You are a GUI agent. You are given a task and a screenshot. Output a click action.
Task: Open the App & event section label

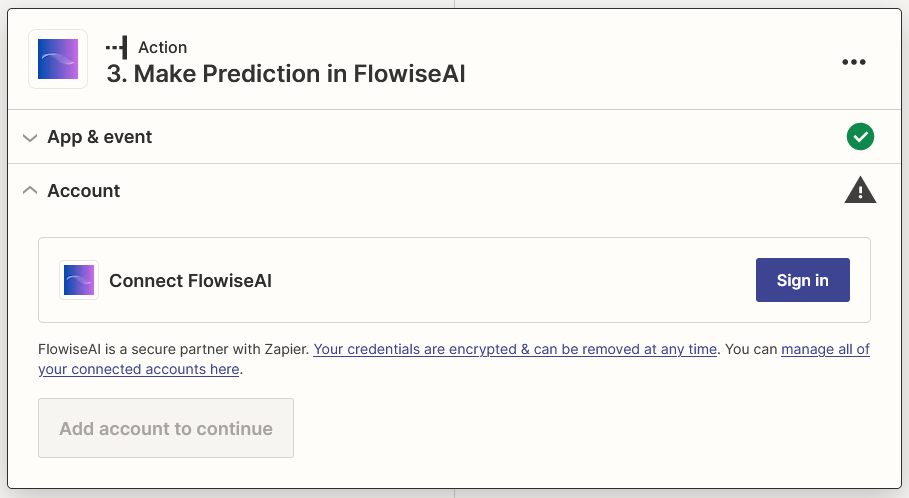point(100,137)
